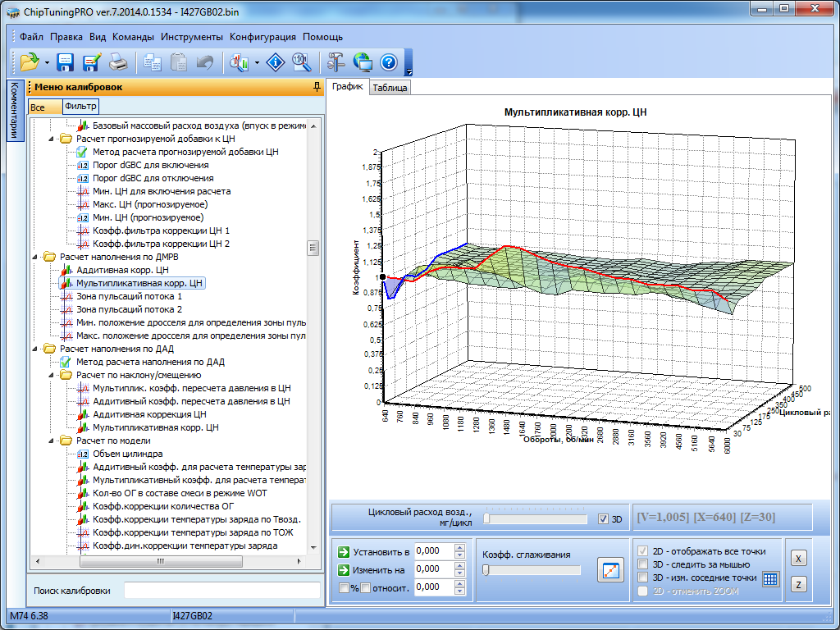
Task: Open the Инструменты menu
Action: [x=192, y=37]
